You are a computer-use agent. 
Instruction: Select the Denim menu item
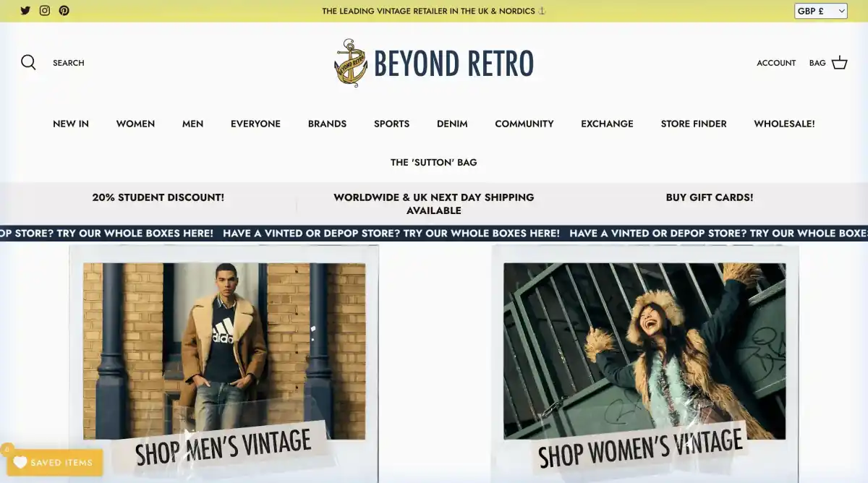tap(452, 124)
